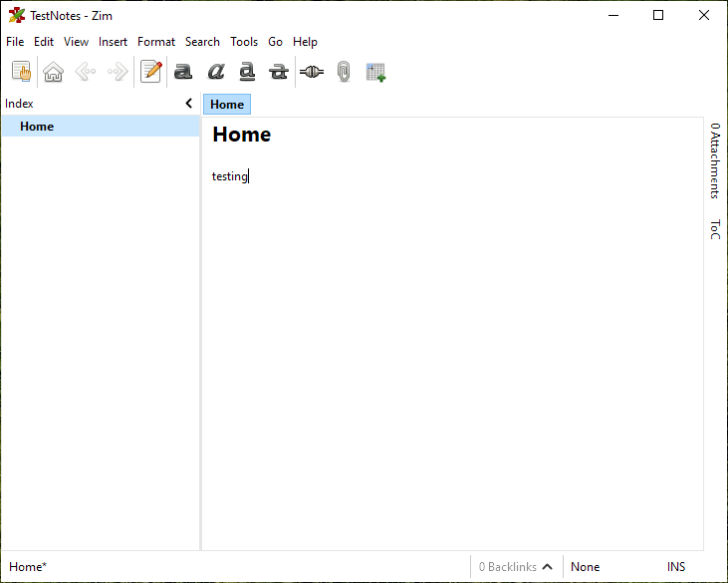Apply underline Mark formatting
This screenshot has width=728, height=583.
click(247, 72)
